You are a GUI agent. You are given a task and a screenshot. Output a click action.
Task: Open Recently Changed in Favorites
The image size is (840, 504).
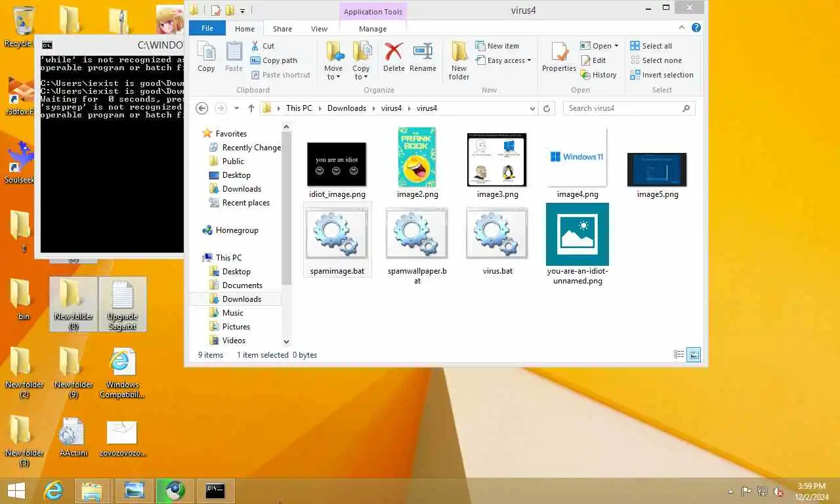pyautogui.click(x=244, y=148)
